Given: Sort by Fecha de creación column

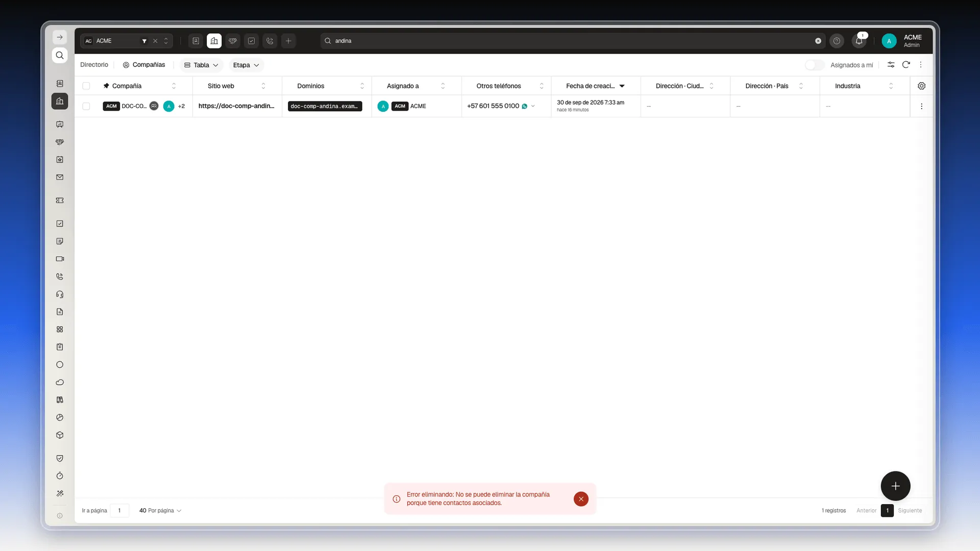Looking at the screenshot, I should (x=595, y=86).
